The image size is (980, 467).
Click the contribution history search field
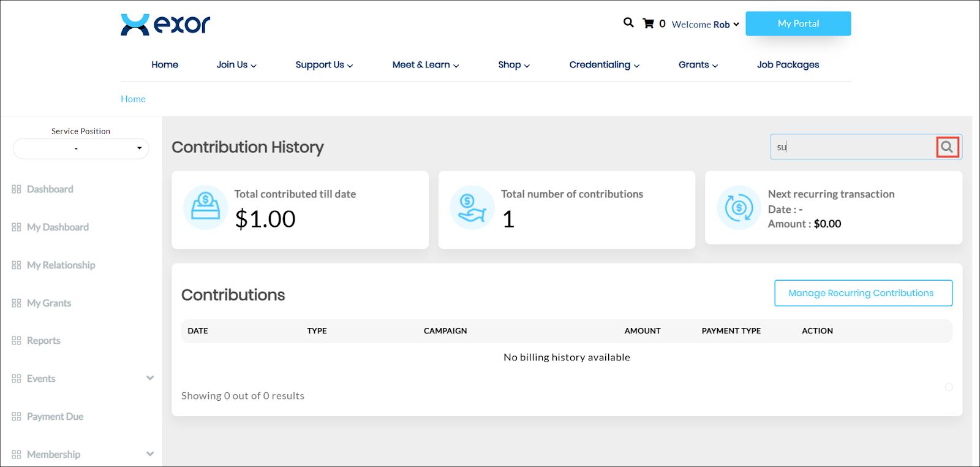[x=853, y=147]
